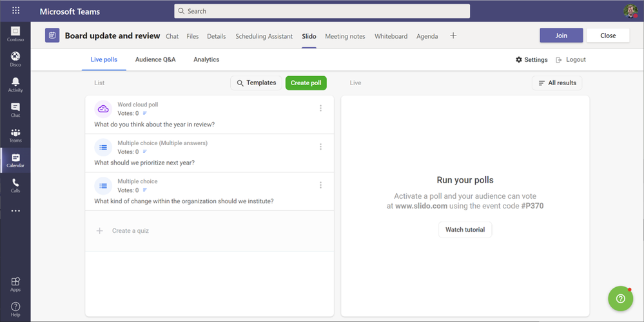
Task: Open the Disco app in sidebar
Action: [x=15, y=59]
